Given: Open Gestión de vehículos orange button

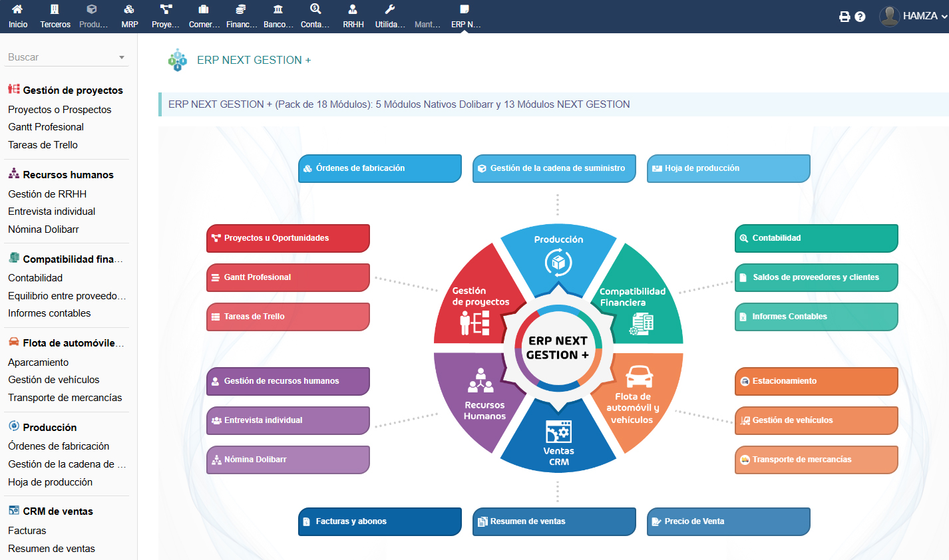Looking at the screenshot, I should 817,420.
